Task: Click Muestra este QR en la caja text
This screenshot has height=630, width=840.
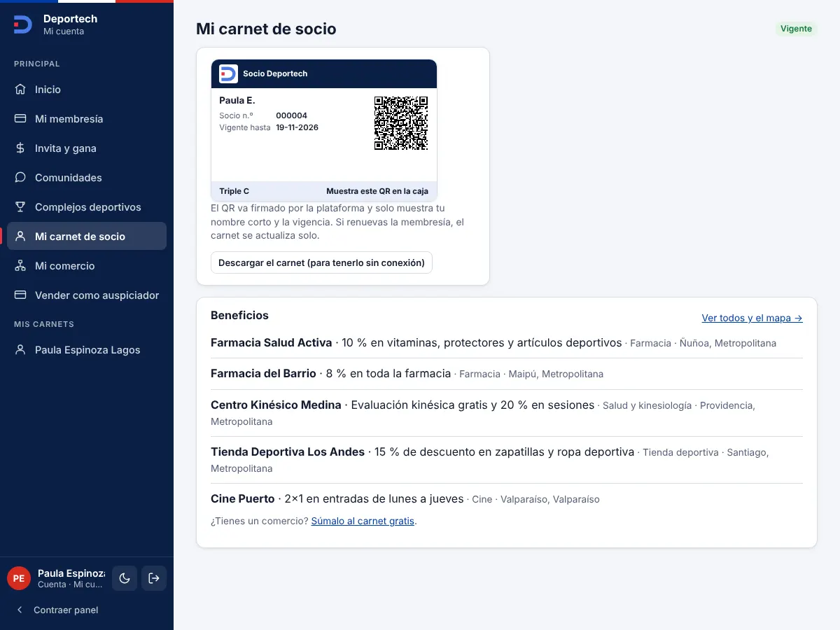Action: (x=377, y=191)
